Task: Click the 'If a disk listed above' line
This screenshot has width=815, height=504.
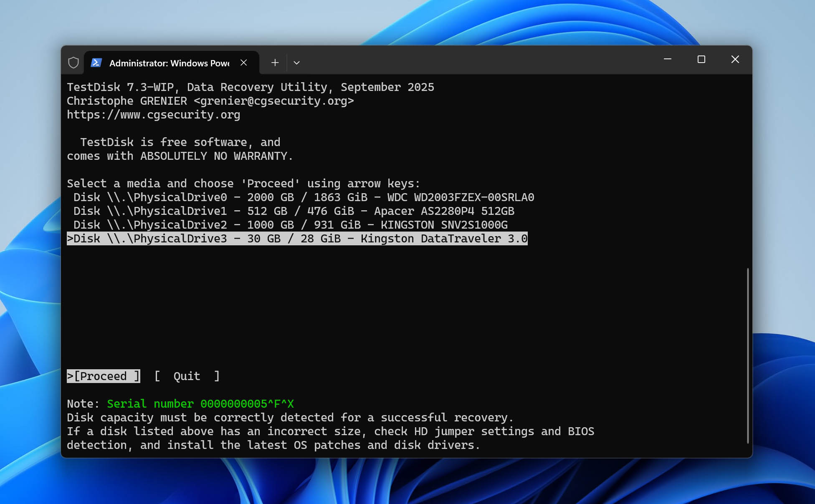Action: point(331,431)
